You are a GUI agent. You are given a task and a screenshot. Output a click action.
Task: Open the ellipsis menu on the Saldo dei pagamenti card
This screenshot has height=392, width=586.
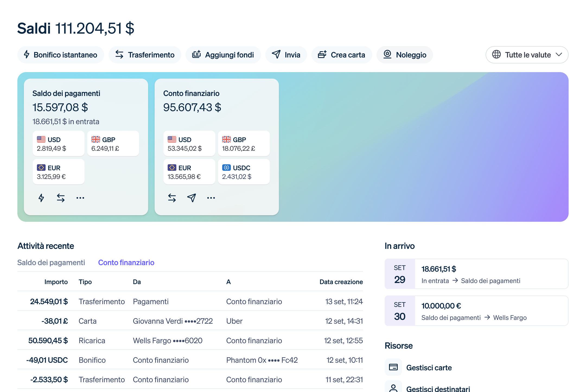[80, 198]
